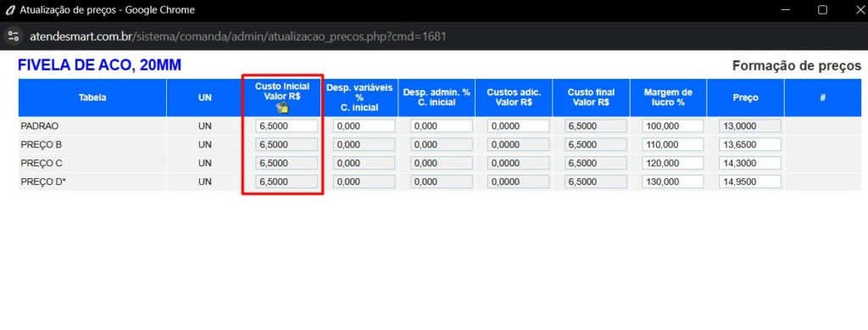Click the PREÇO C table name
868x330 pixels.
(x=42, y=164)
